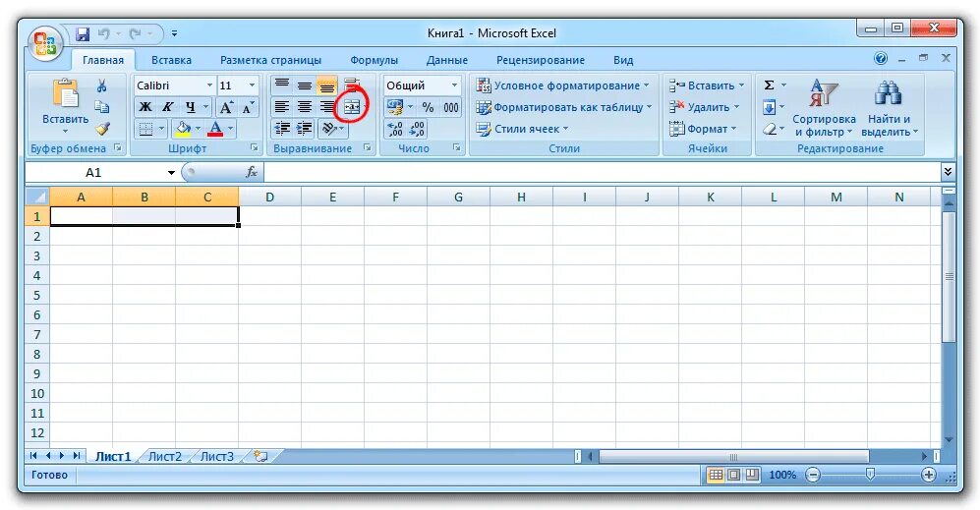Click Вставить in the Ячейки group

(707, 85)
